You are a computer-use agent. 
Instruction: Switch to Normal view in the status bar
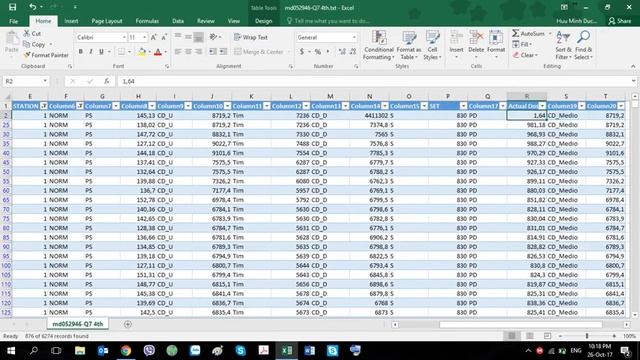tap(511, 336)
